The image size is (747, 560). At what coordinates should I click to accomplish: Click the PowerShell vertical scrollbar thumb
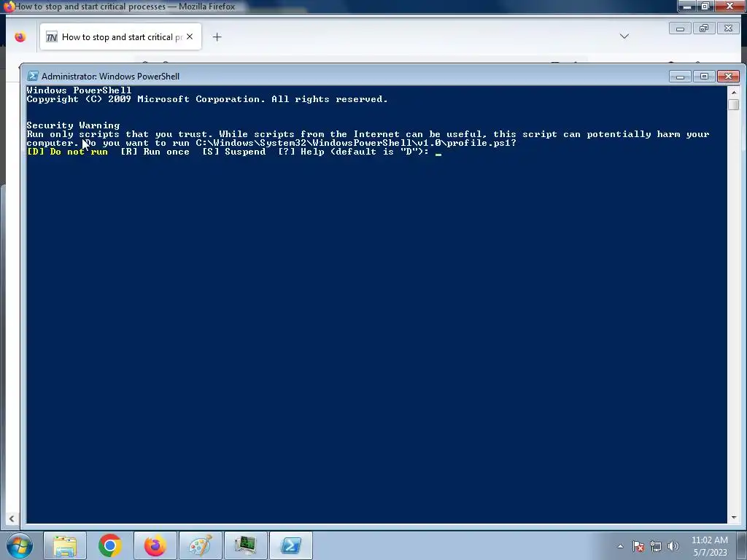point(734,104)
